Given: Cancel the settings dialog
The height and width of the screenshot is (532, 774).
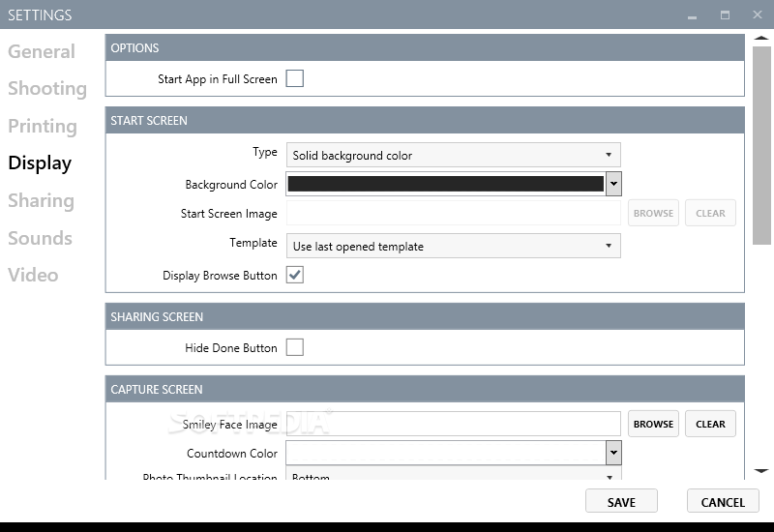Looking at the screenshot, I should pos(723,502).
